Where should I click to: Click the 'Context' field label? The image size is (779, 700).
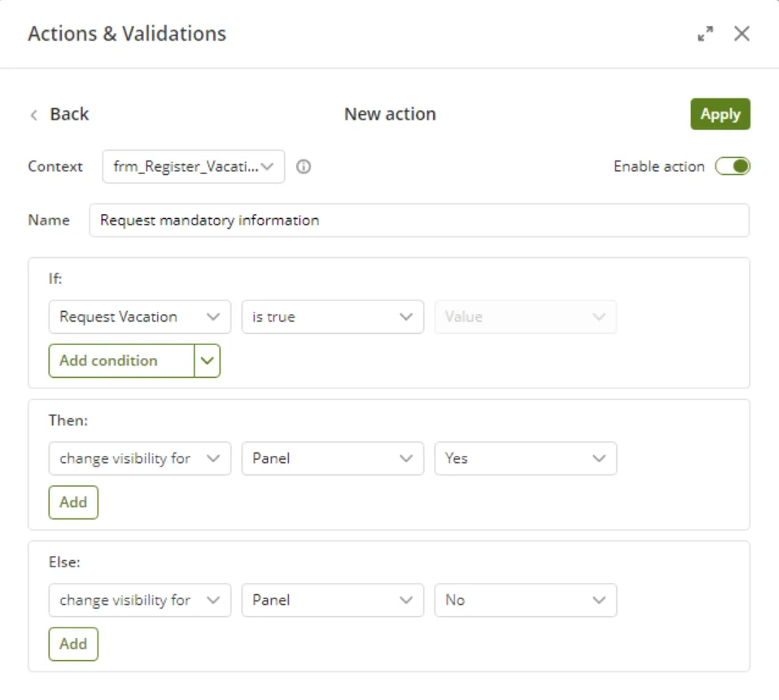click(55, 166)
